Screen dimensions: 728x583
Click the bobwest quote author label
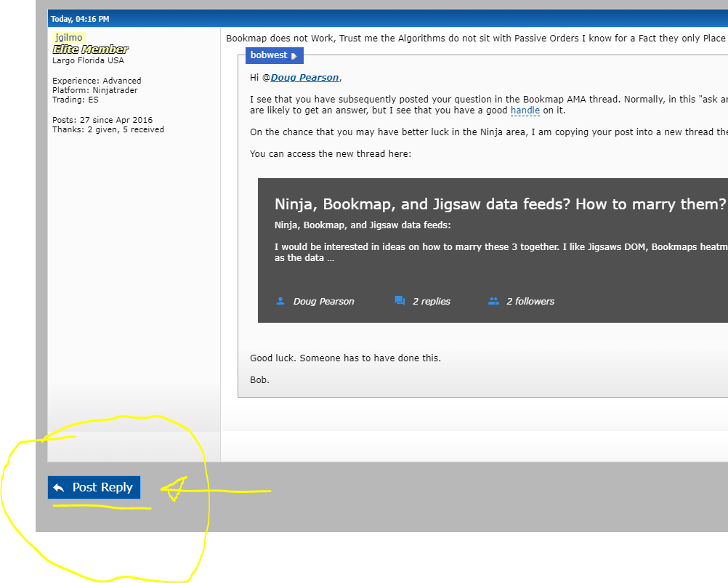(x=269, y=55)
